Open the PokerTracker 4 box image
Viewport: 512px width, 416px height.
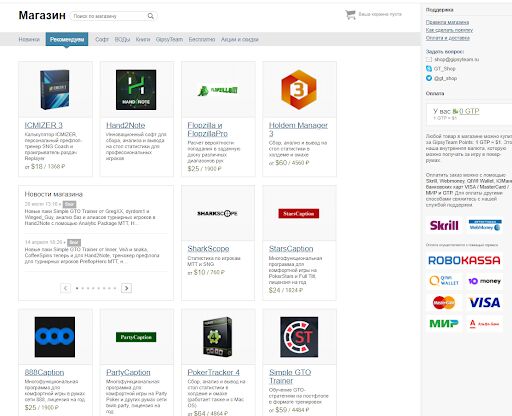(x=217, y=337)
